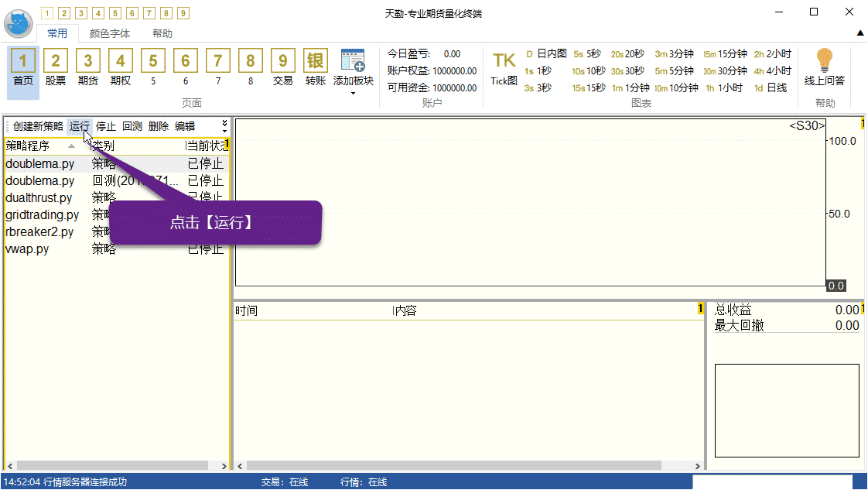Open the TK Tick图 chart icon
The width and height of the screenshot is (868, 490).
504,67
